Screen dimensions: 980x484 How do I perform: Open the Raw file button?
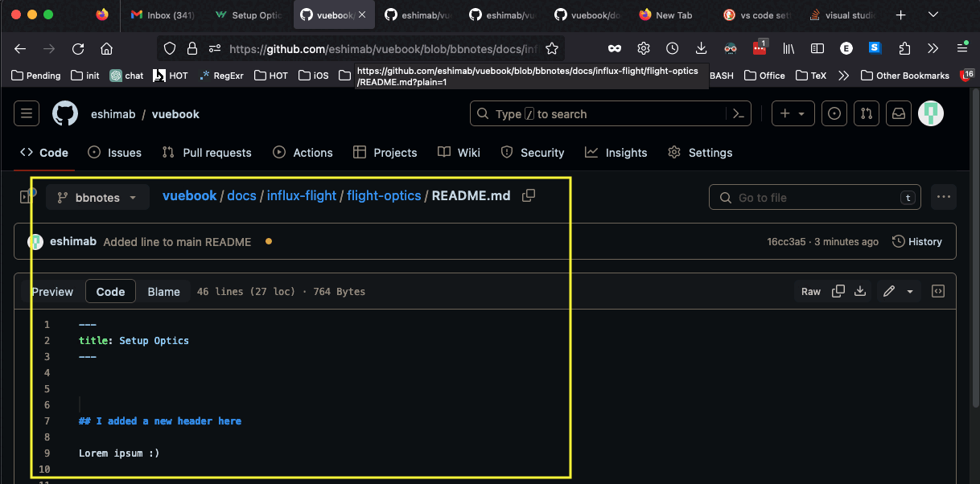(x=811, y=291)
